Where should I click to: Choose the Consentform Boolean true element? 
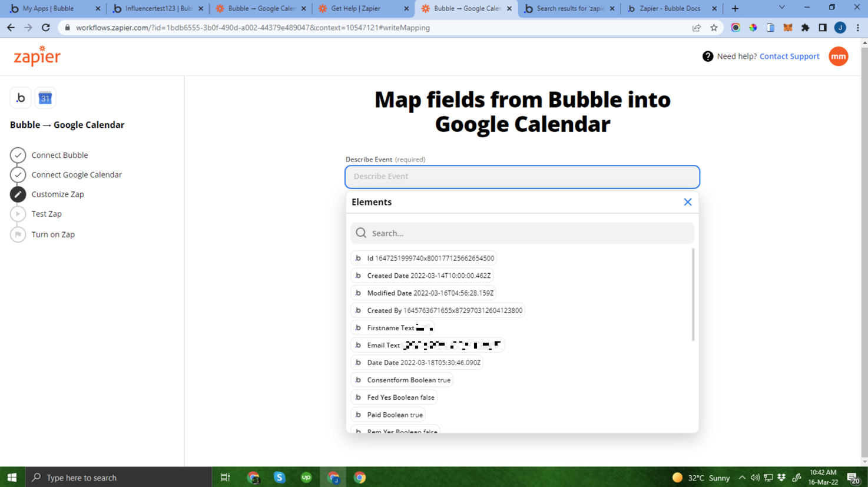pyautogui.click(x=408, y=380)
